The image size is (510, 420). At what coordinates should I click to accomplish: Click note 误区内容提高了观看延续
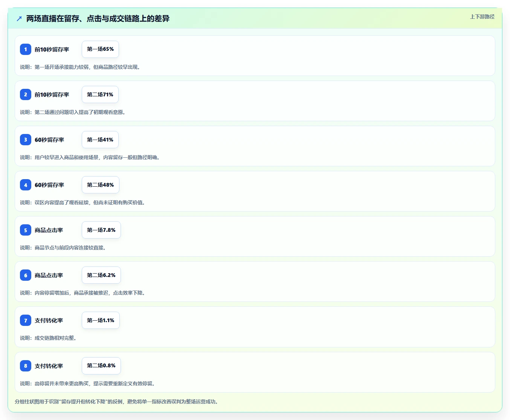coord(83,202)
